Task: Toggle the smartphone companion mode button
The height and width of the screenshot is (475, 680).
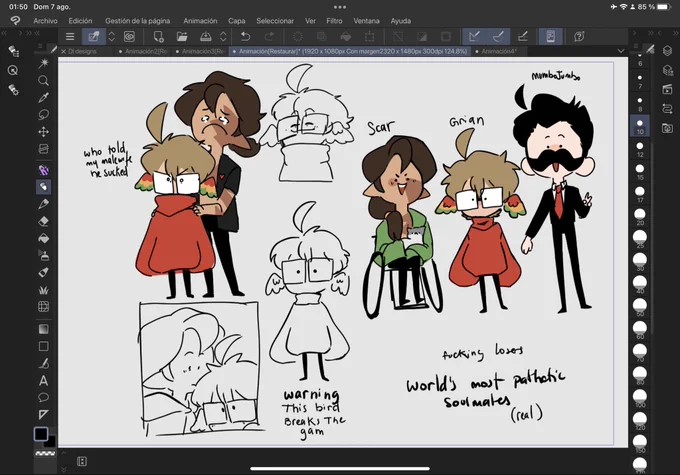Action: 550,36
